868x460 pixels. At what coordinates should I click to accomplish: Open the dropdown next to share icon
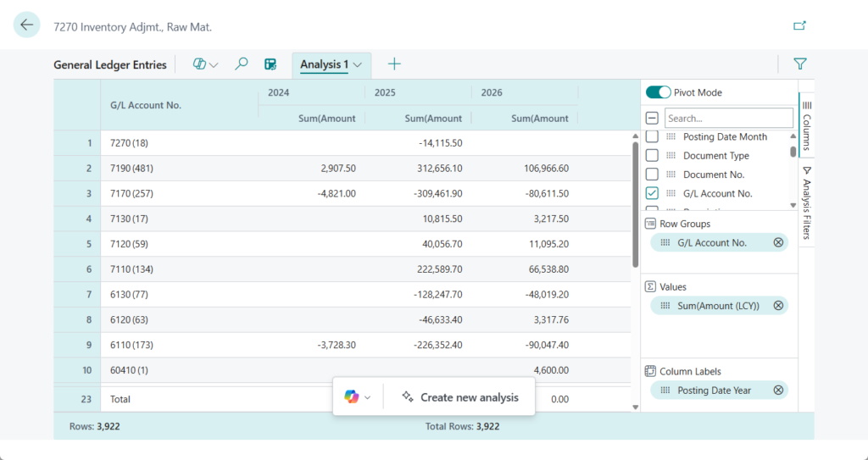214,65
